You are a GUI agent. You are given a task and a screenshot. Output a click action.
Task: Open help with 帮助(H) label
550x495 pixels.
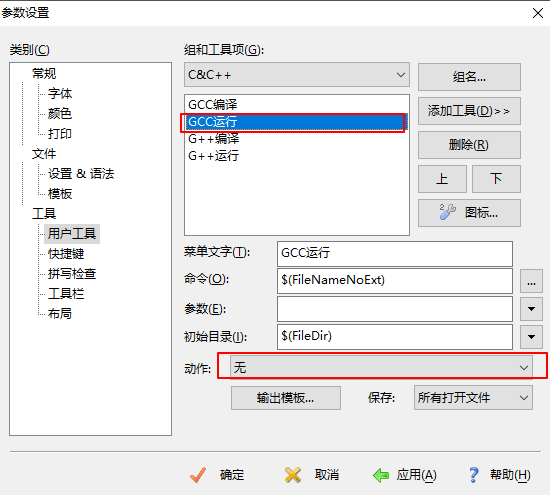[x=510, y=475]
